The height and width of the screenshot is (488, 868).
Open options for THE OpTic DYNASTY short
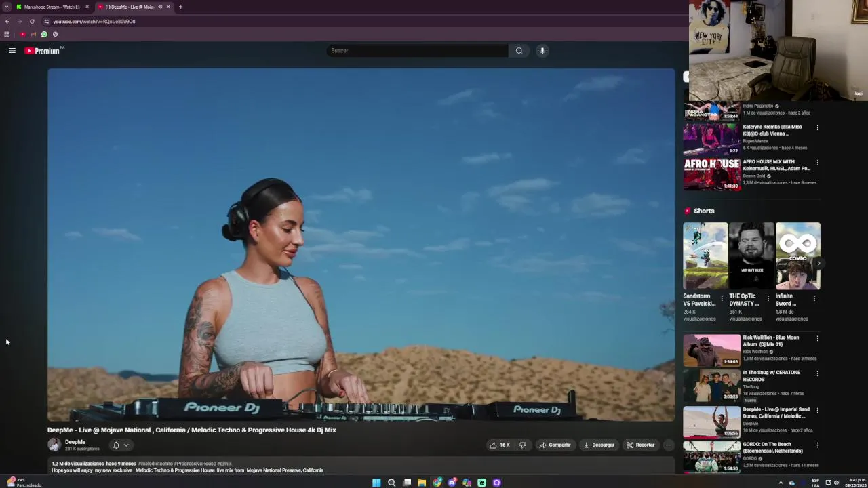pos(768,298)
